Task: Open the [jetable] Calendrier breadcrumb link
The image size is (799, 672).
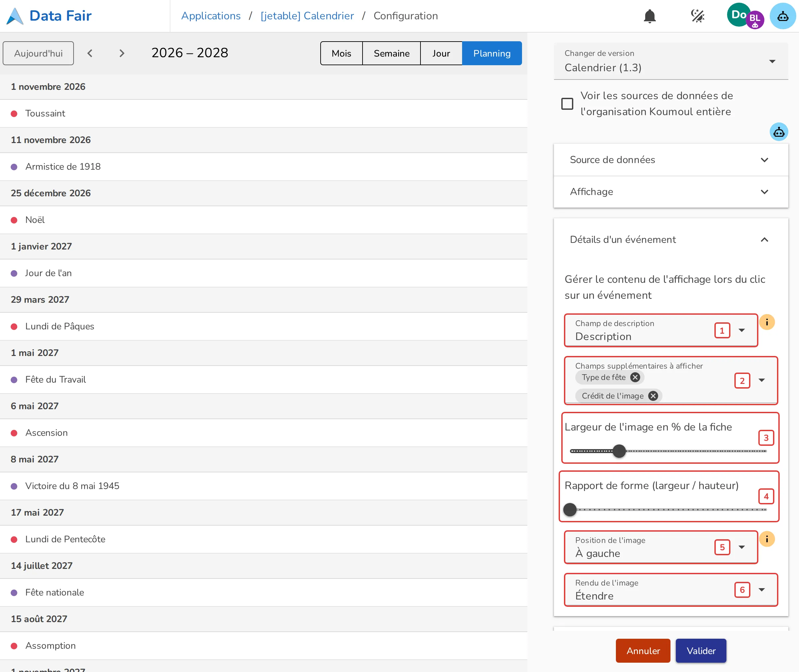Action: (x=307, y=16)
